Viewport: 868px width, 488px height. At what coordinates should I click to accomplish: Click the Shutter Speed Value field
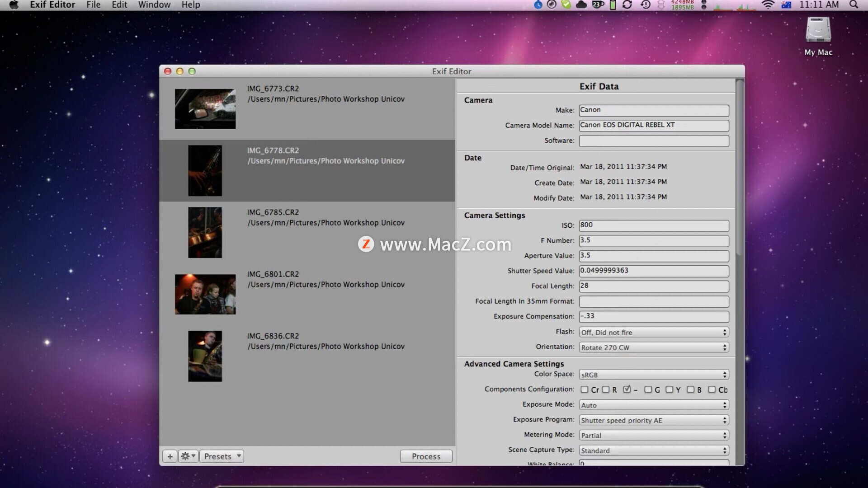[654, 271]
